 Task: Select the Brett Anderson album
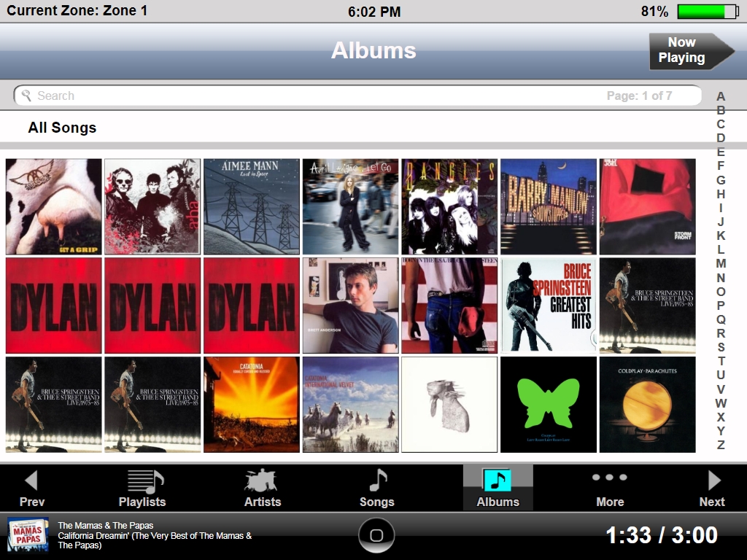point(351,306)
